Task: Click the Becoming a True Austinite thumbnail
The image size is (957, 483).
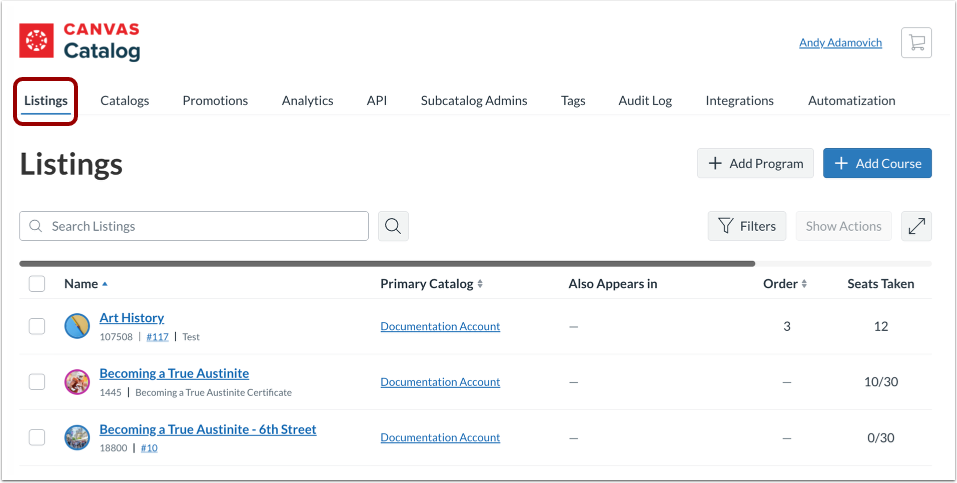Action: pos(78,382)
